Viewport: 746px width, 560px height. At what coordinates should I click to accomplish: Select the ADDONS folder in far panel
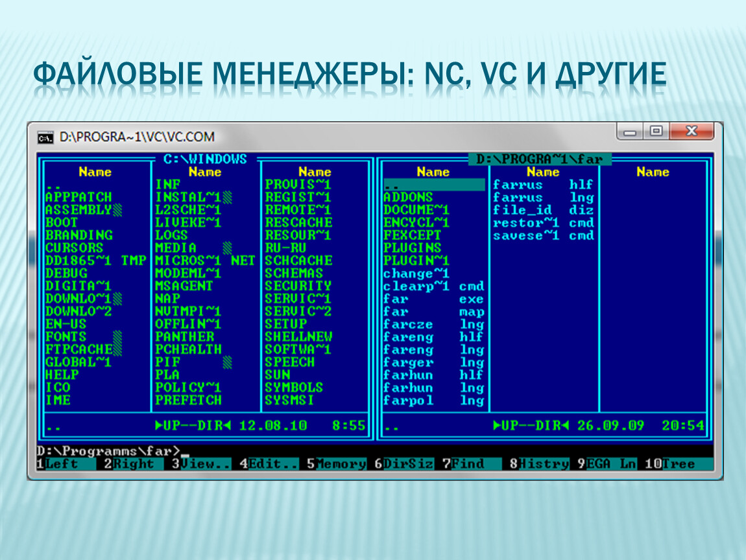[x=408, y=197]
